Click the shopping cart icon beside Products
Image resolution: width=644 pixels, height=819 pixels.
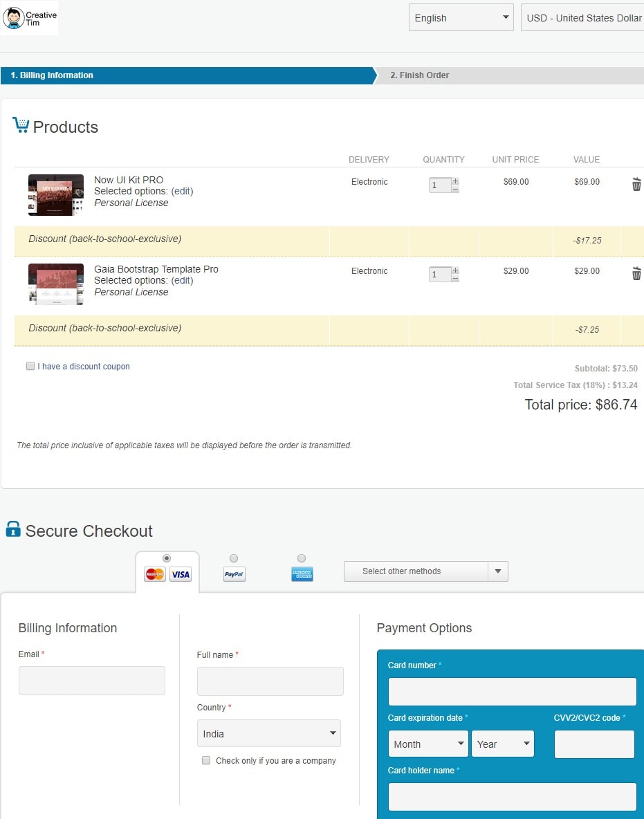click(x=21, y=125)
